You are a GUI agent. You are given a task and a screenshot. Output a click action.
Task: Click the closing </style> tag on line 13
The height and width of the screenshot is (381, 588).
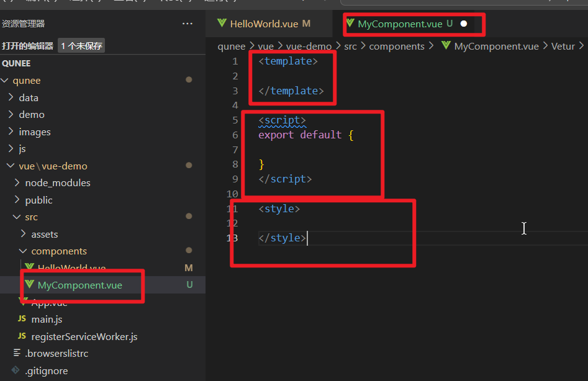click(282, 238)
